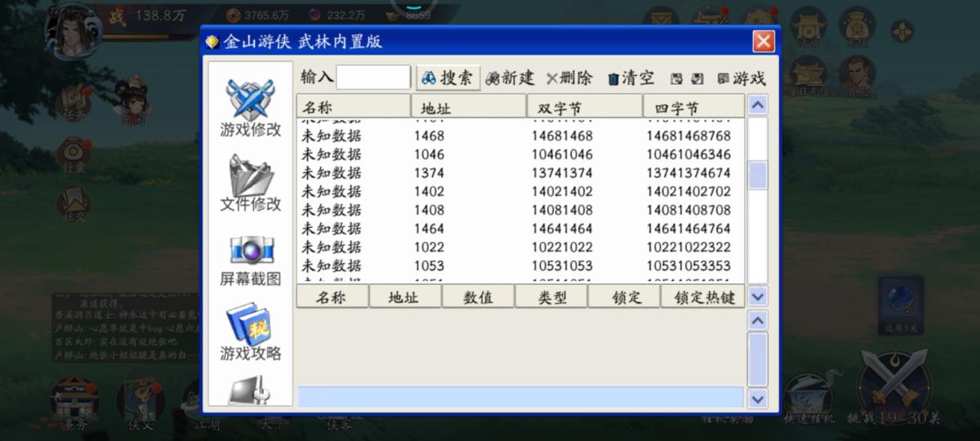Sort by the 地址 column in results list
Viewport: 980px width, 441px height.
point(470,107)
